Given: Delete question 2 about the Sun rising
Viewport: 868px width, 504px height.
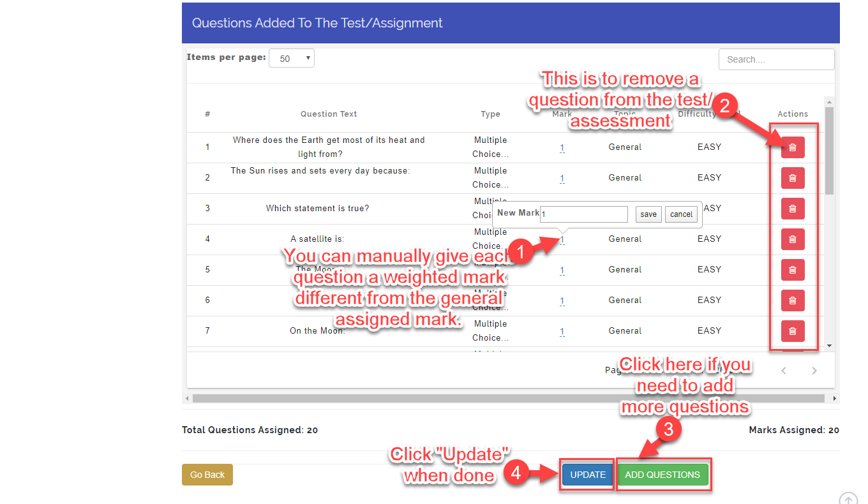Looking at the screenshot, I should pyautogui.click(x=793, y=178).
